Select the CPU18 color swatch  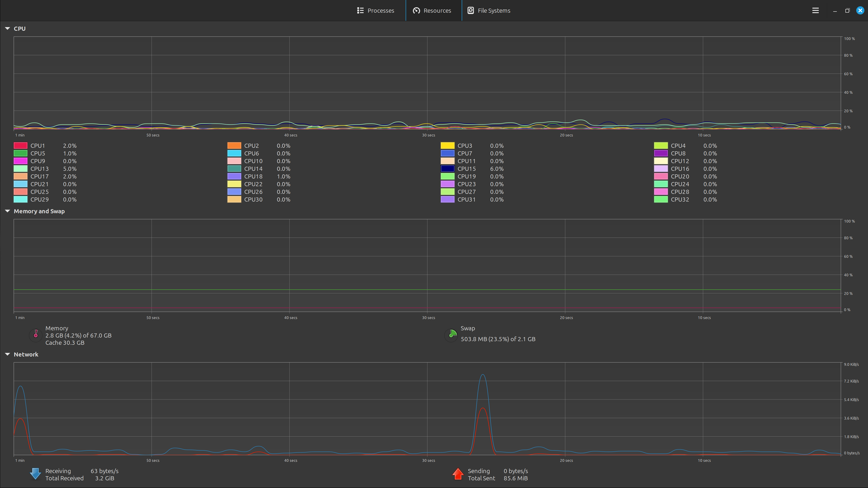(x=234, y=176)
